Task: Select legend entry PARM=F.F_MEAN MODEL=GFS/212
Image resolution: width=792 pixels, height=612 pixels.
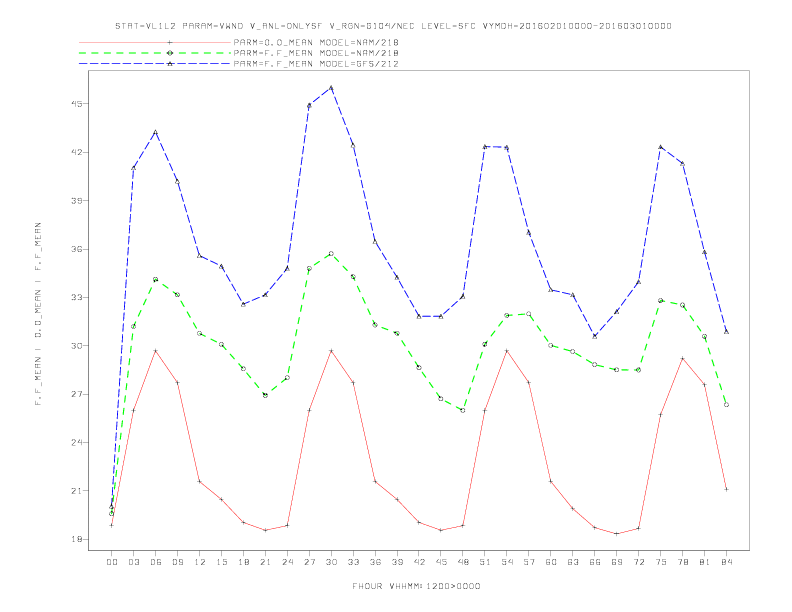Action: 316,64
